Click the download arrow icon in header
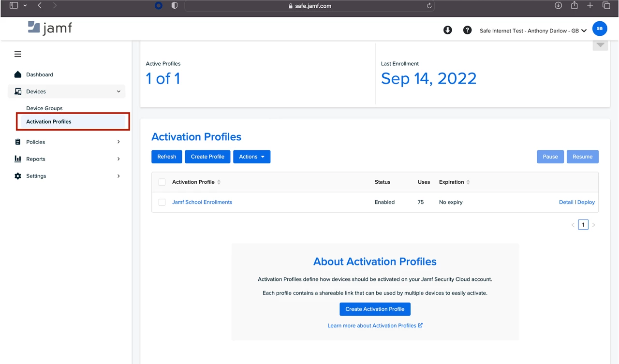Viewport: 619px width, 364px height. tap(448, 30)
